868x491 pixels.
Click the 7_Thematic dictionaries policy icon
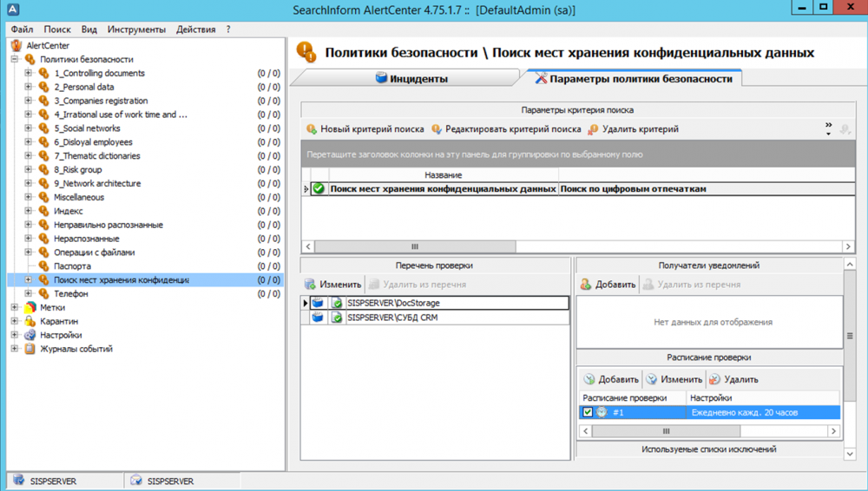(x=43, y=155)
